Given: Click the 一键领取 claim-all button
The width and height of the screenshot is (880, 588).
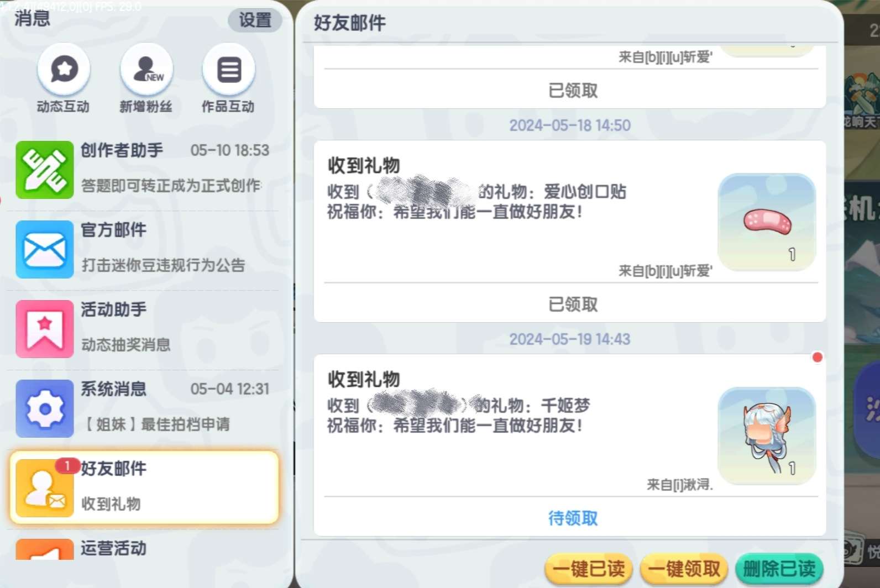Looking at the screenshot, I should click(x=684, y=569).
